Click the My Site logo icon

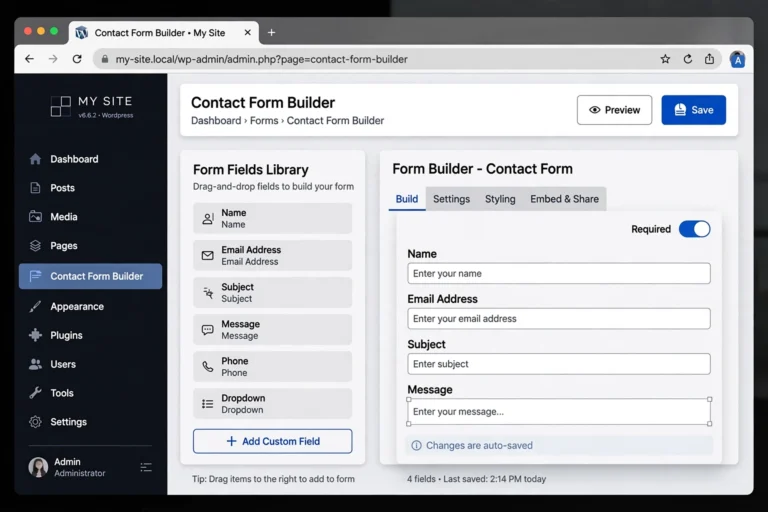[x=61, y=106]
